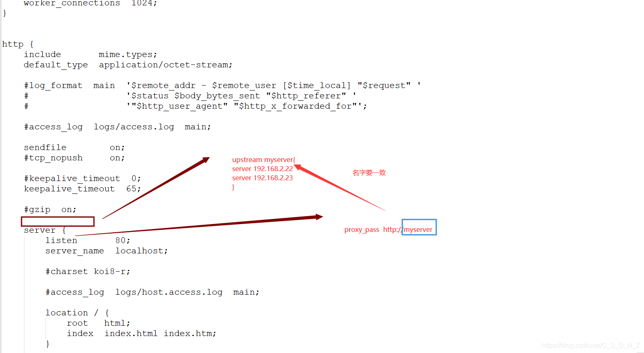
Task: Click the 'keepalive_timeout 65;' line
Action: [x=82, y=189]
